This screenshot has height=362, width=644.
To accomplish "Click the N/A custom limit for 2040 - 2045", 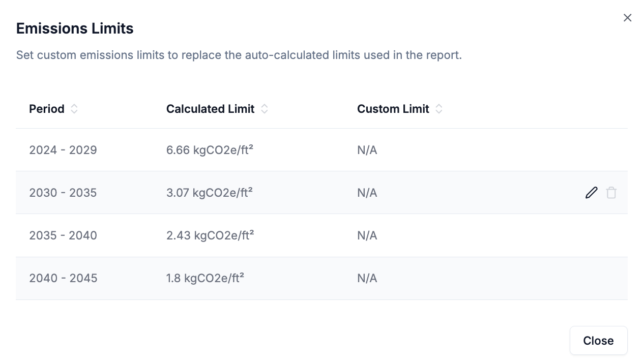I will pyautogui.click(x=367, y=278).
